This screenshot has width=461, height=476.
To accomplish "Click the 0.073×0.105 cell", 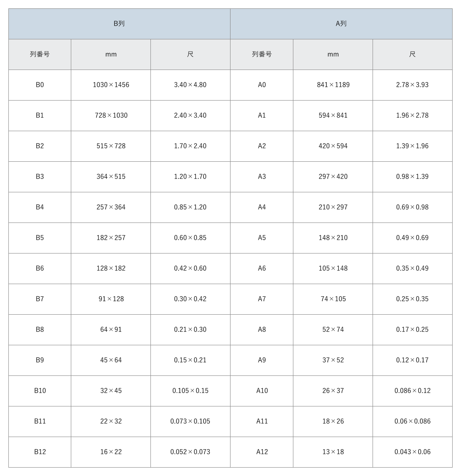I will pos(190,422).
